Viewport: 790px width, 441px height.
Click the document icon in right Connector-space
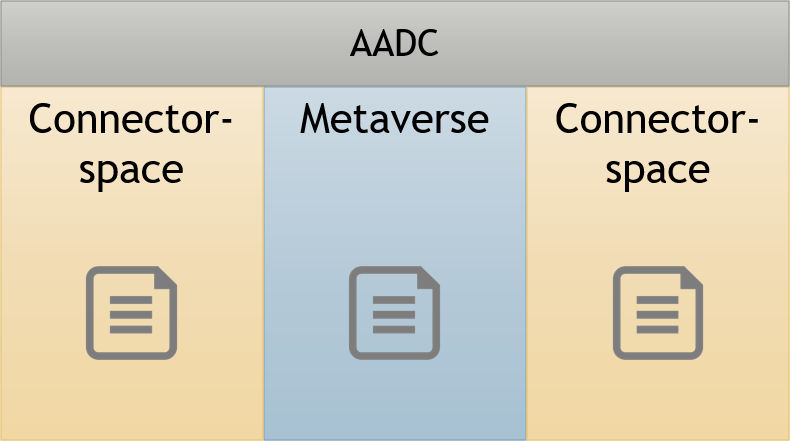point(658,313)
